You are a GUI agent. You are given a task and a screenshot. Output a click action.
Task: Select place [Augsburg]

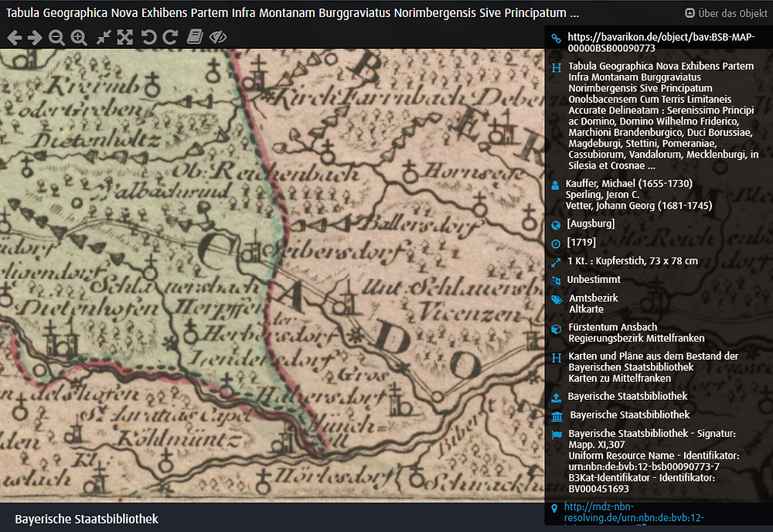[591, 223]
